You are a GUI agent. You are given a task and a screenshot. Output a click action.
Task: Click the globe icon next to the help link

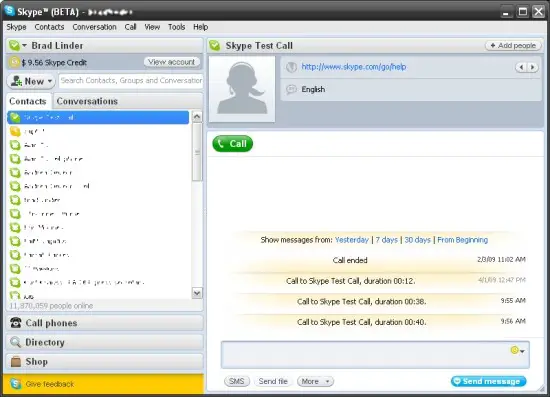pos(291,67)
